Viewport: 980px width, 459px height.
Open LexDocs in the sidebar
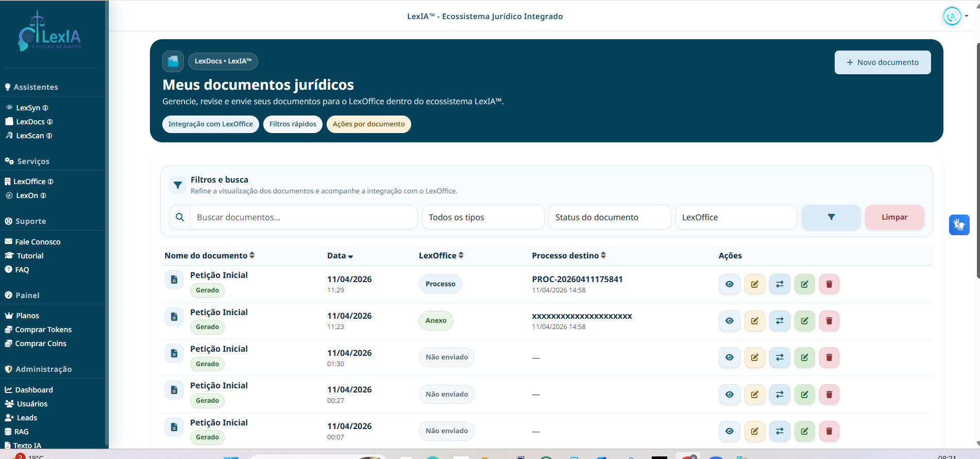pyautogui.click(x=29, y=122)
